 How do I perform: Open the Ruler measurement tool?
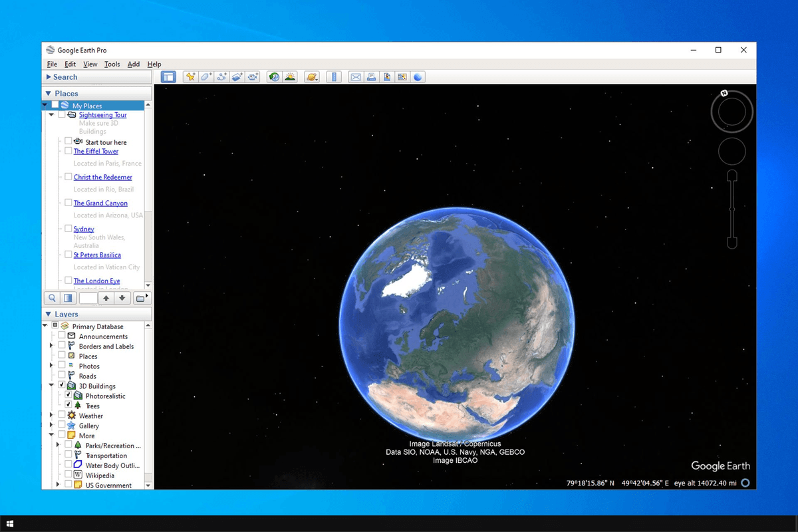[x=333, y=76]
